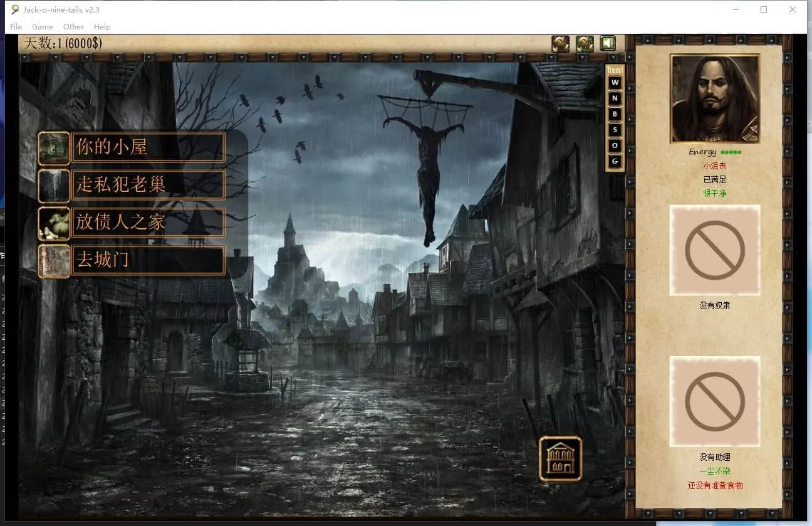
Task: Open the Other menu
Action: pos(73,26)
